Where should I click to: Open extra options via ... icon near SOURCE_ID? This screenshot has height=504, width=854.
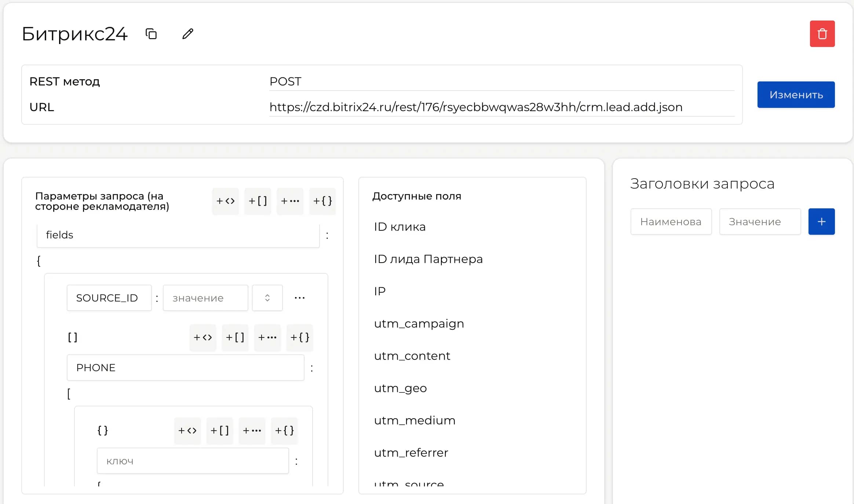coord(300,297)
